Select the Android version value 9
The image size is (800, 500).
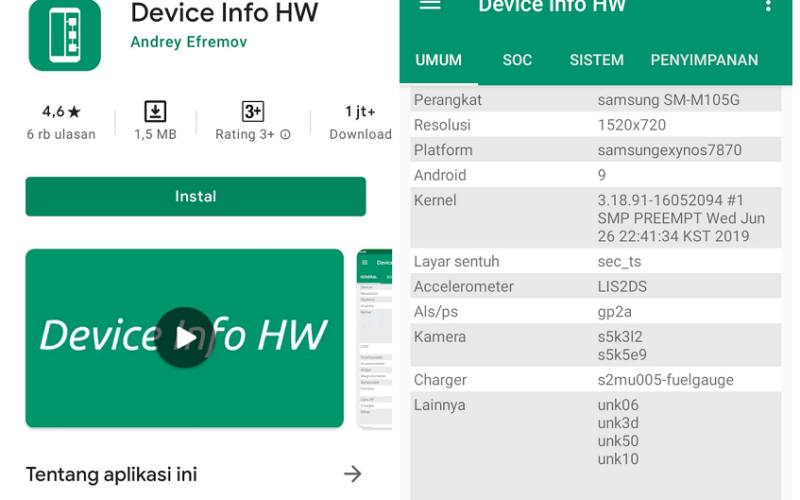point(602,176)
